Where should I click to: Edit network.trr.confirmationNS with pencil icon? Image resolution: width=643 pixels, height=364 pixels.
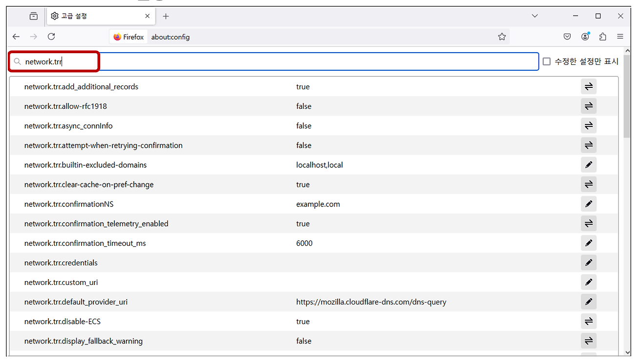(589, 204)
